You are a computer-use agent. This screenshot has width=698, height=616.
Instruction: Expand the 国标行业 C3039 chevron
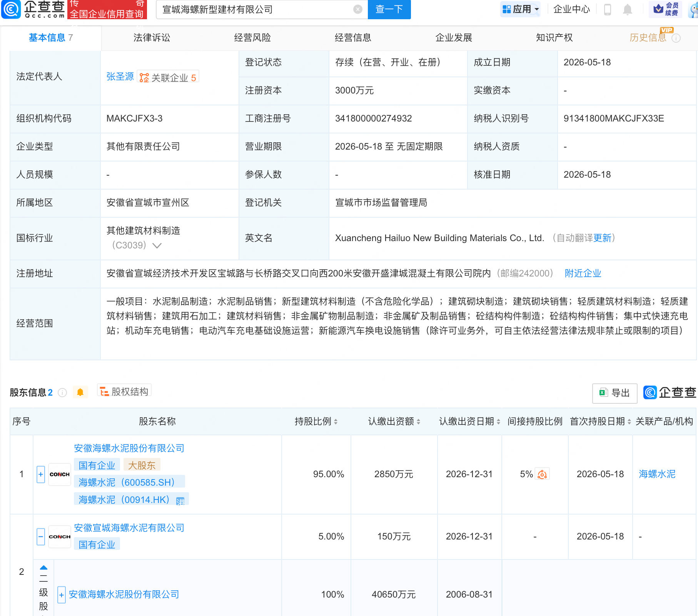pyautogui.click(x=157, y=245)
